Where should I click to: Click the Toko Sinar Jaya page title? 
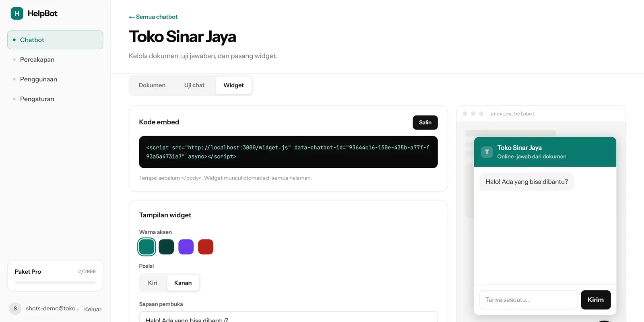(x=182, y=37)
